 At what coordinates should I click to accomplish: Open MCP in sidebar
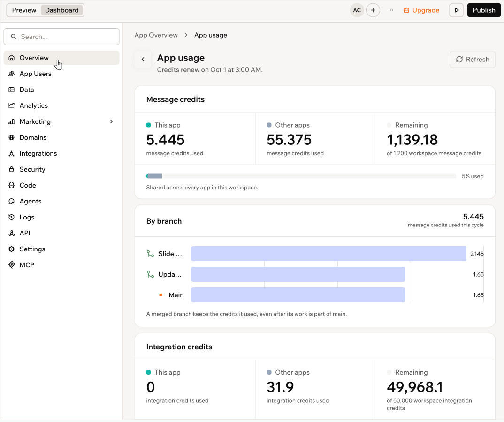point(61,265)
